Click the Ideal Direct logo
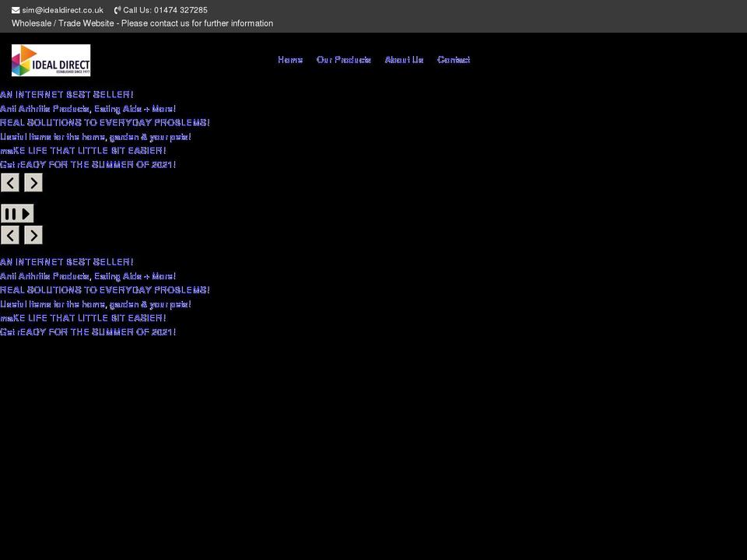This screenshot has width=747, height=560. coord(51,60)
